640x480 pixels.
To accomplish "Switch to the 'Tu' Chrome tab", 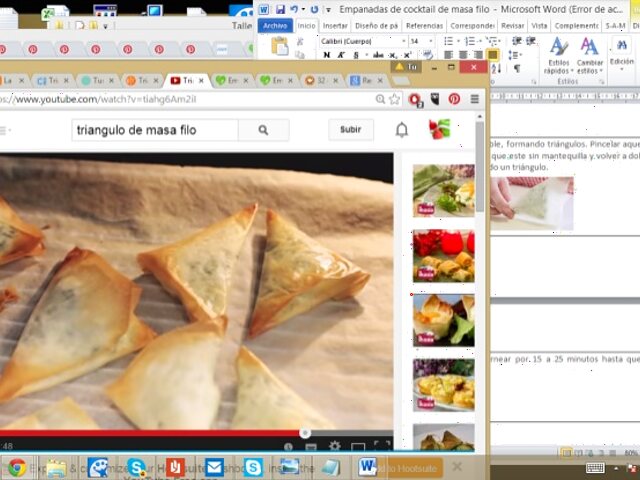I will pyautogui.click(x=98, y=80).
